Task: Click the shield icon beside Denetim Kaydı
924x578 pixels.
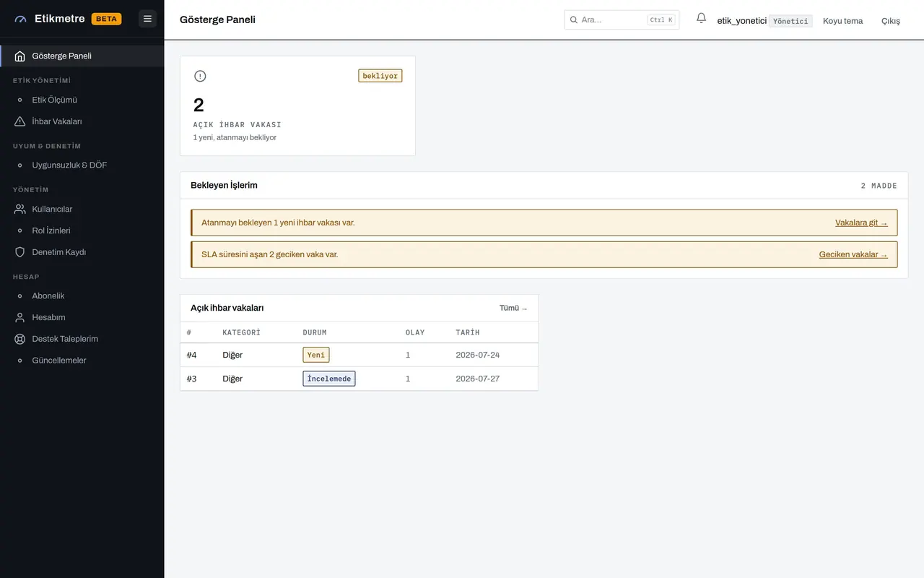Action: click(20, 252)
